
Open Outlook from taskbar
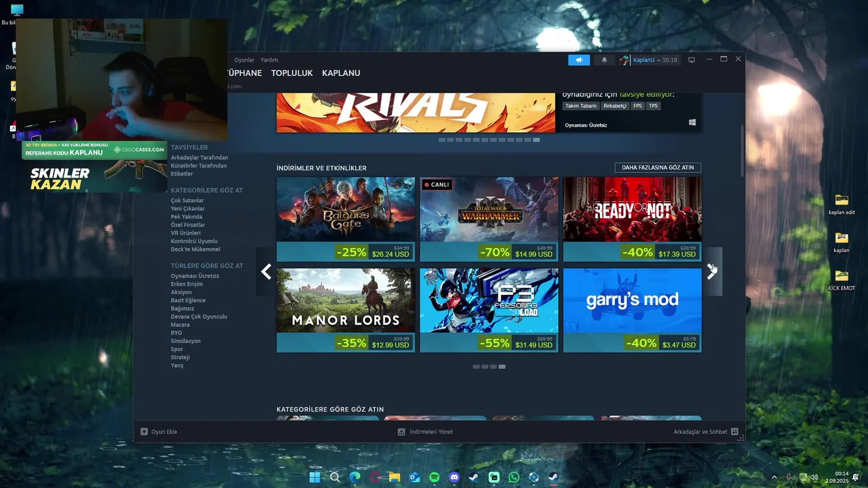pos(414,477)
